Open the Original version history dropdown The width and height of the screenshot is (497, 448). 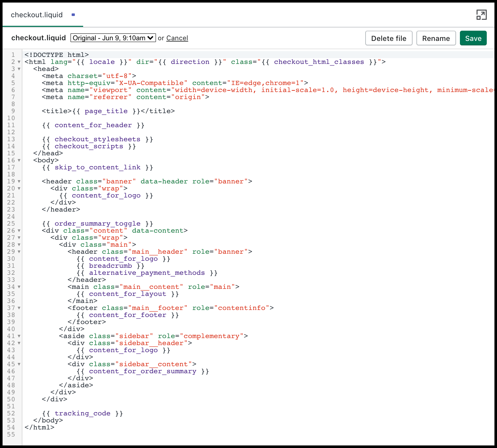pyautogui.click(x=113, y=38)
